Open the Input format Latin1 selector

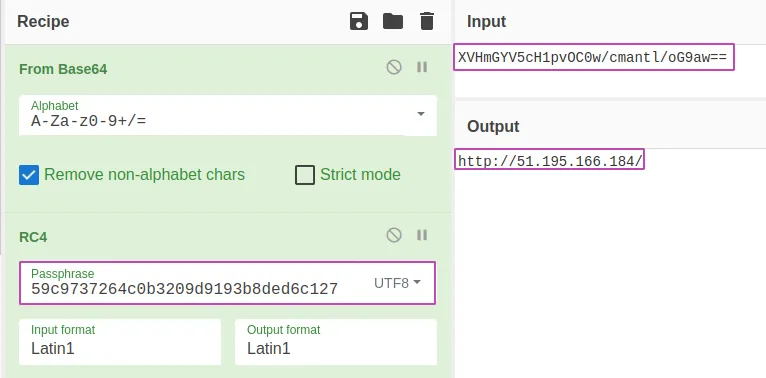click(x=120, y=342)
